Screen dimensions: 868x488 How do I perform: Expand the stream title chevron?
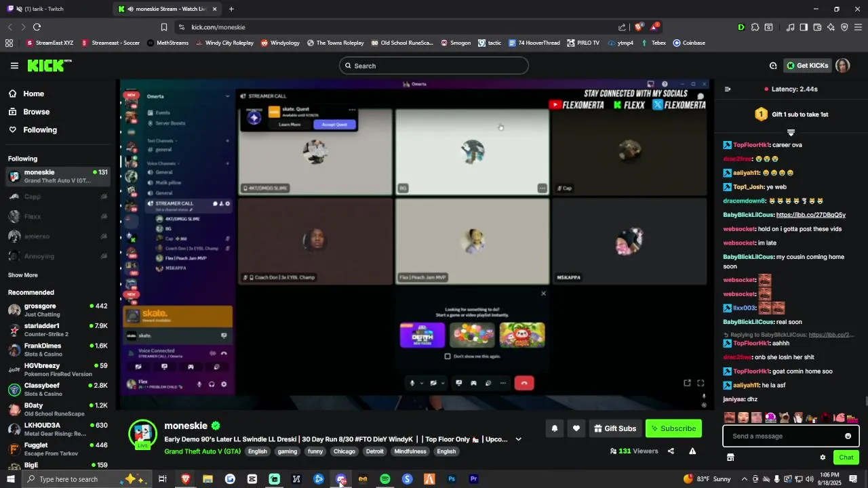519,439
